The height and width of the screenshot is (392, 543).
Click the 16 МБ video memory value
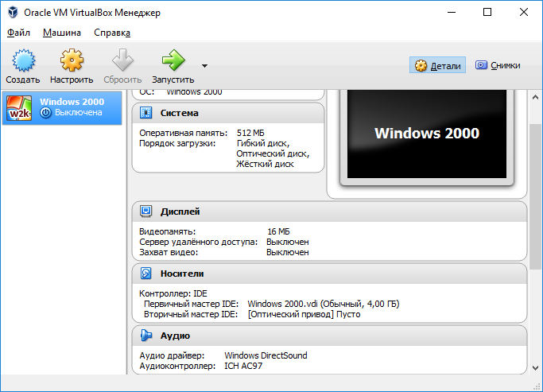(278, 231)
